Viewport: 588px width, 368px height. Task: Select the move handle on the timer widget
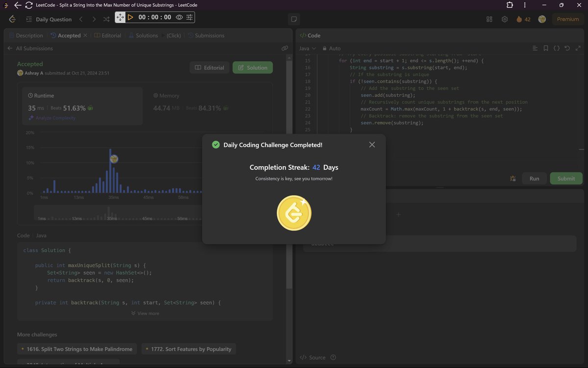(120, 17)
